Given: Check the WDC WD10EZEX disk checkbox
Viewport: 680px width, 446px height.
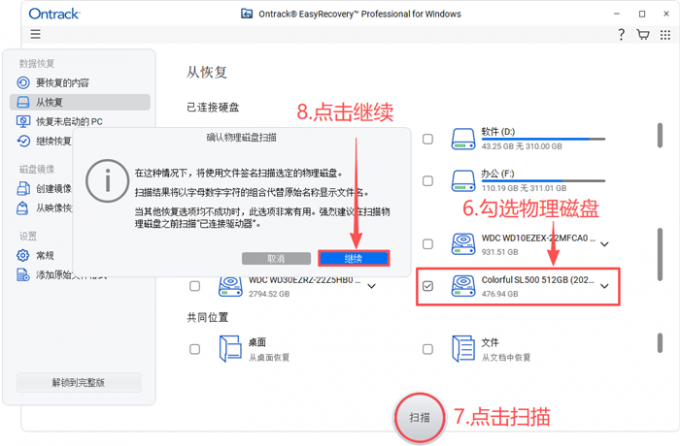Looking at the screenshot, I should [428, 244].
